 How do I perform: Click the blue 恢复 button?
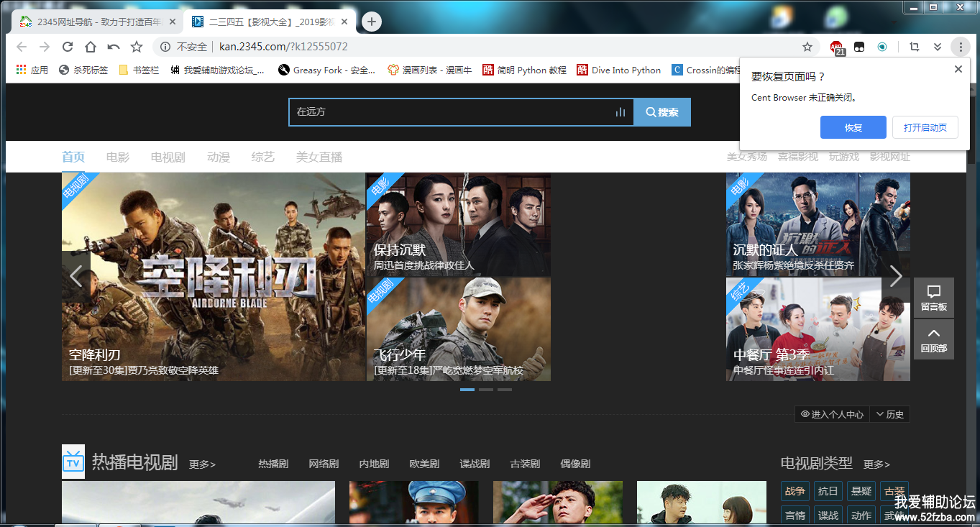[x=853, y=127]
